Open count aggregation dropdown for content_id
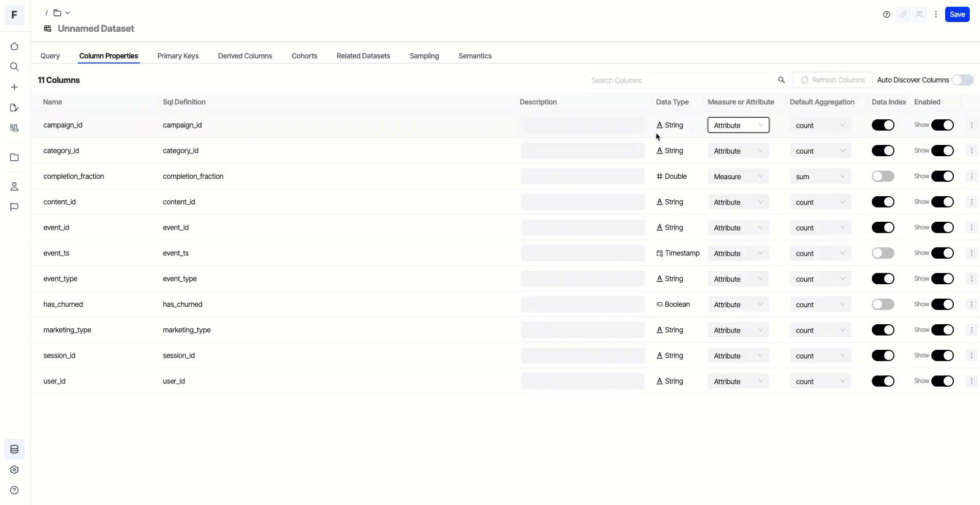 [x=821, y=202]
